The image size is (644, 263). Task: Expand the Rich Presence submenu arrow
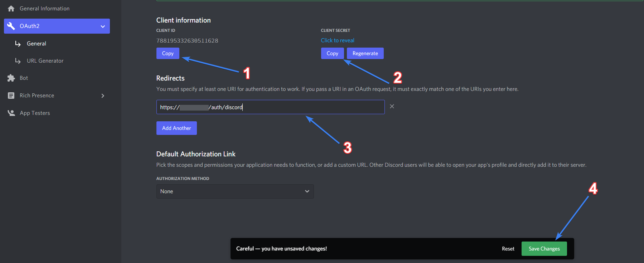point(103,96)
